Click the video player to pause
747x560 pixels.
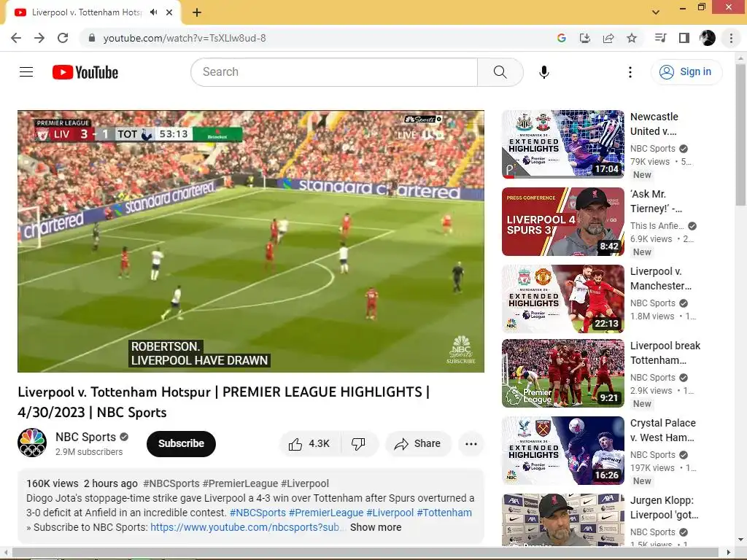[251, 241]
